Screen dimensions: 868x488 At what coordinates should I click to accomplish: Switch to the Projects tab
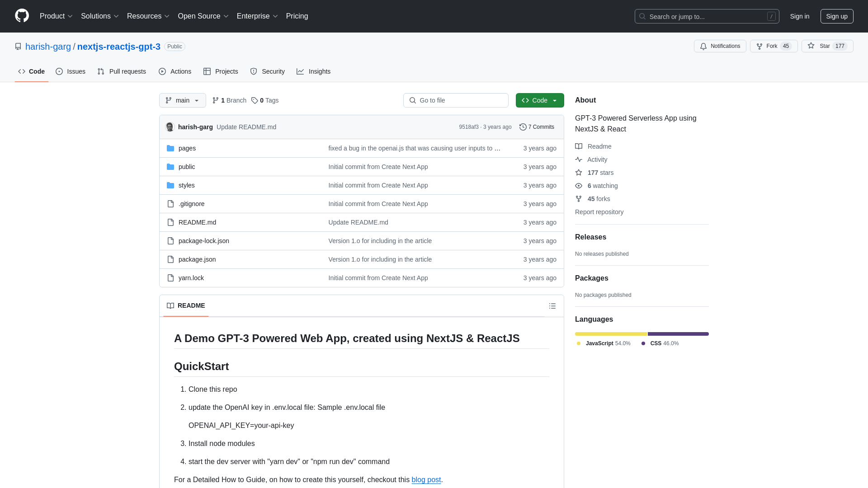point(221,71)
